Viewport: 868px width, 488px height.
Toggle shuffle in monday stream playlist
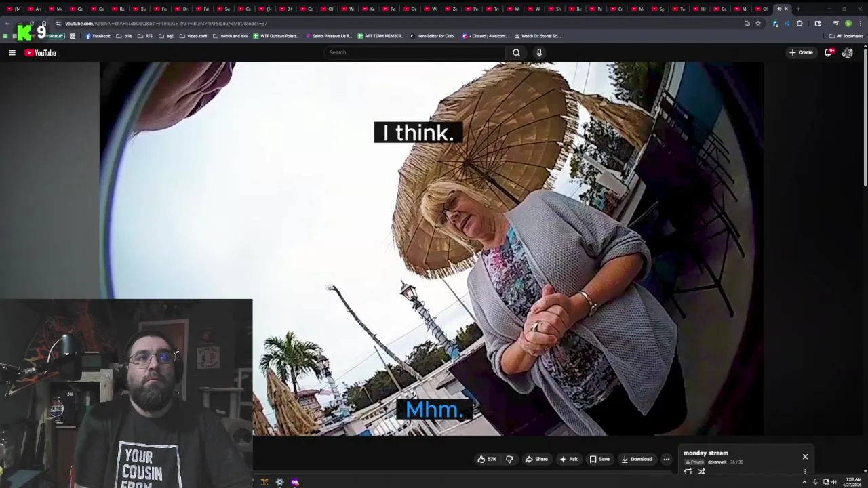coord(701,472)
